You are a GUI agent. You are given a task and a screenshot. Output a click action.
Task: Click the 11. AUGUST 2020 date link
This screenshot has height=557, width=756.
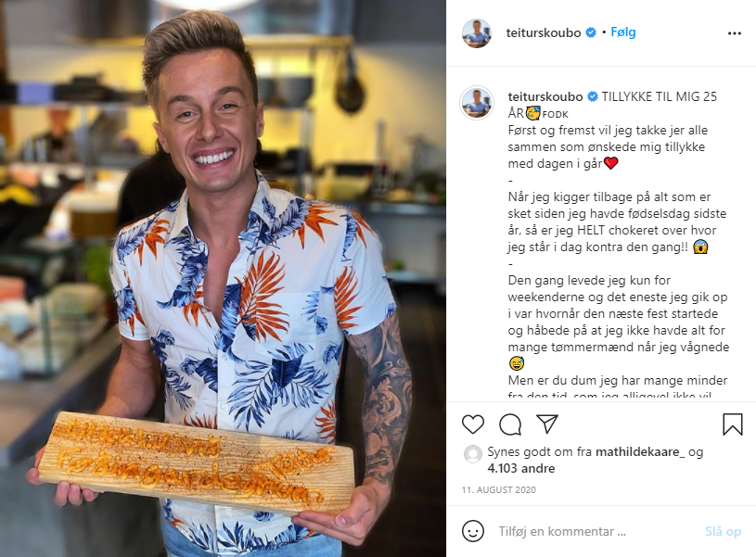[498, 489]
